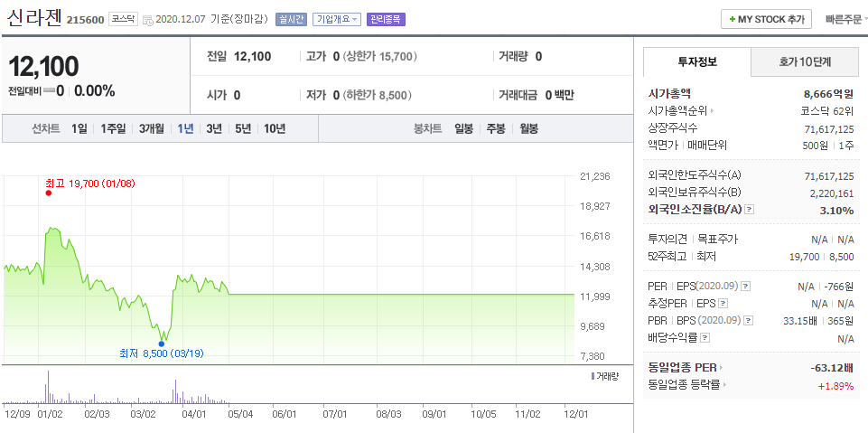The height and width of the screenshot is (433, 868).
Task: Click the 코스닥 market badge
Action: pos(123,19)
